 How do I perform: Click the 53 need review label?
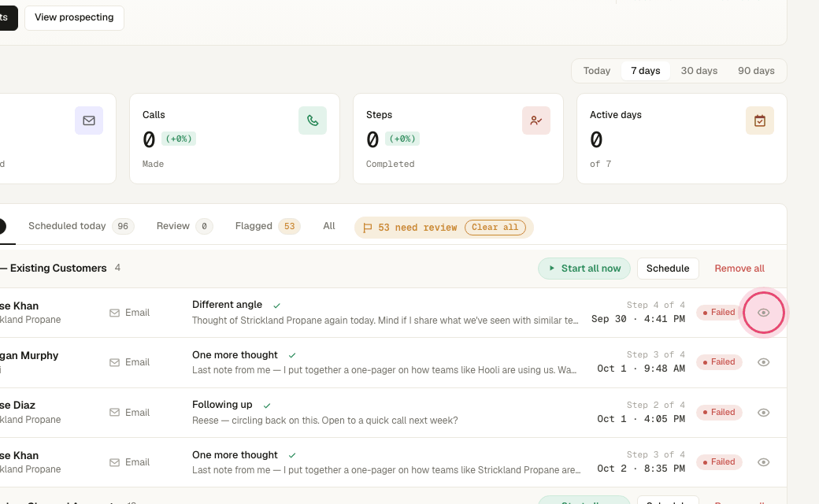coord(417,228)
